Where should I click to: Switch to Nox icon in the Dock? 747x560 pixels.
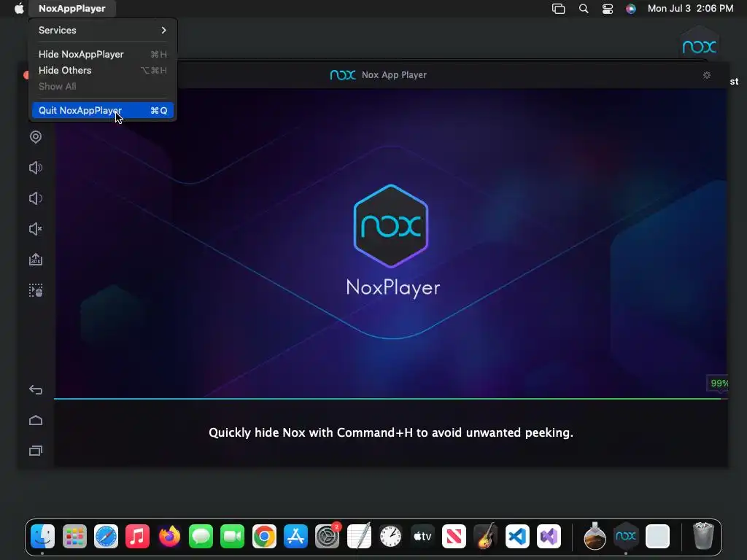click(626, 536)
